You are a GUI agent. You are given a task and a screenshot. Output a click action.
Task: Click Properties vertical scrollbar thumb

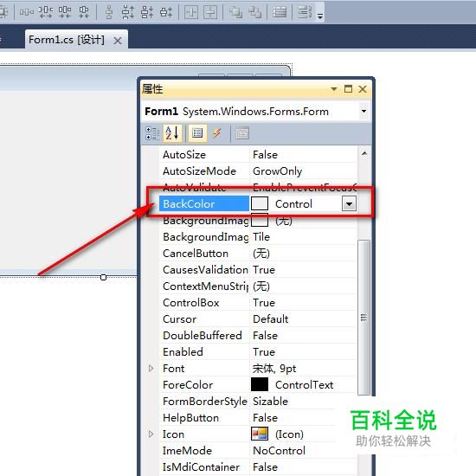pos(363,318)
